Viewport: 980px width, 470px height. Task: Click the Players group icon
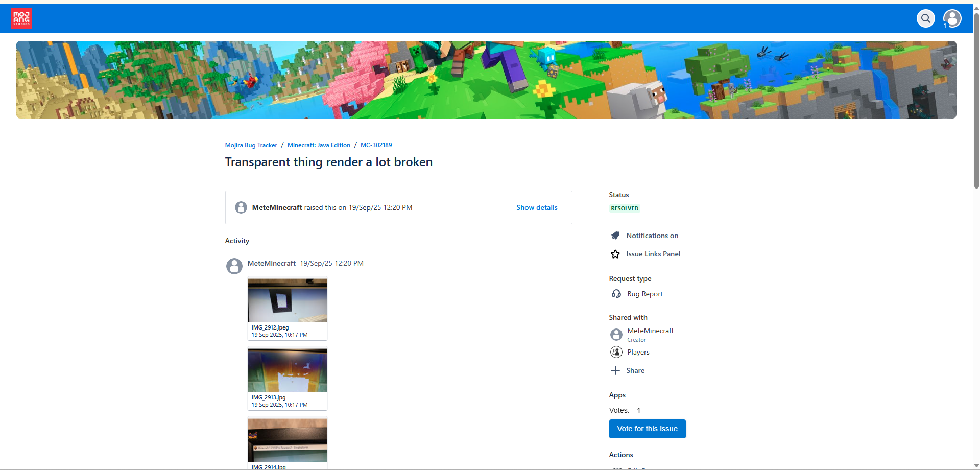click(616, 352)
